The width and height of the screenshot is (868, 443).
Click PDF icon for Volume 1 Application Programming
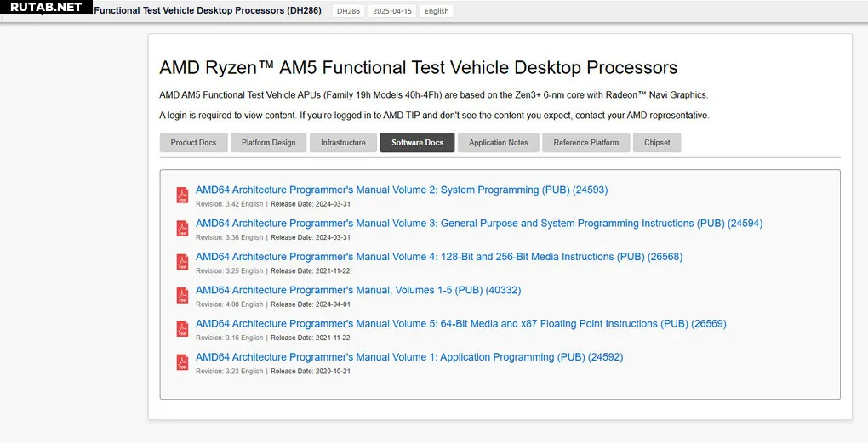pyautogui.click(x=182, y=362)
